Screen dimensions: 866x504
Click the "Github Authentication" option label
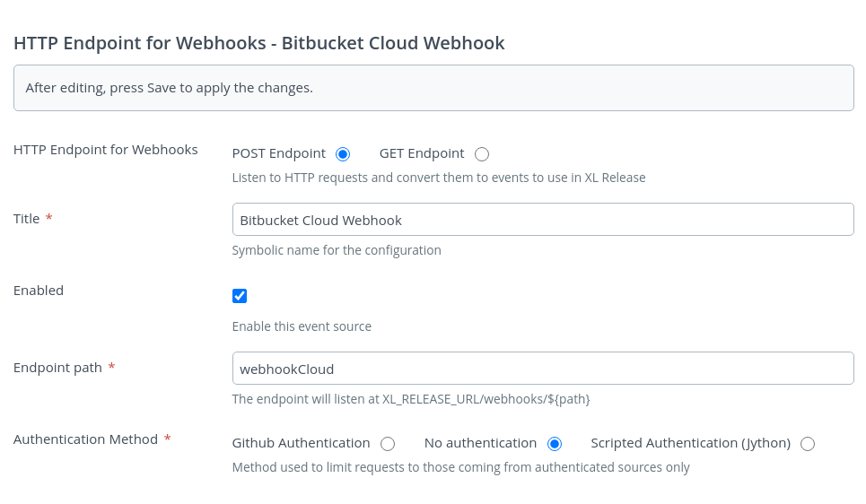click(x=301, y=443)
